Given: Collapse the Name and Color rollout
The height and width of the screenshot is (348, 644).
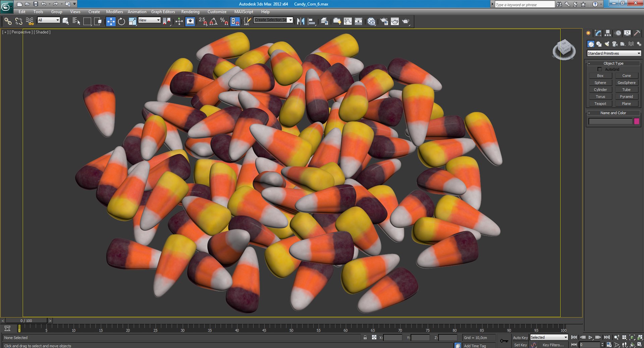Looking at the screenshot, I should [613, 113].
